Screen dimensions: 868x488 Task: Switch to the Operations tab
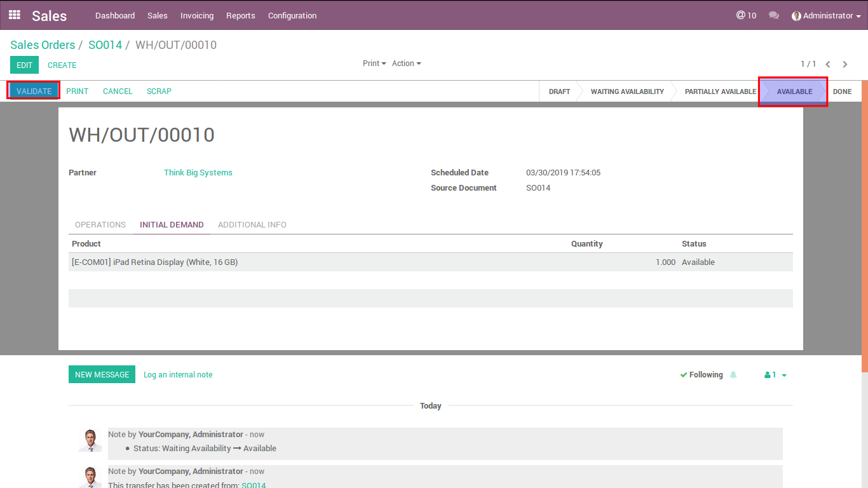click(x=100, y=225)
